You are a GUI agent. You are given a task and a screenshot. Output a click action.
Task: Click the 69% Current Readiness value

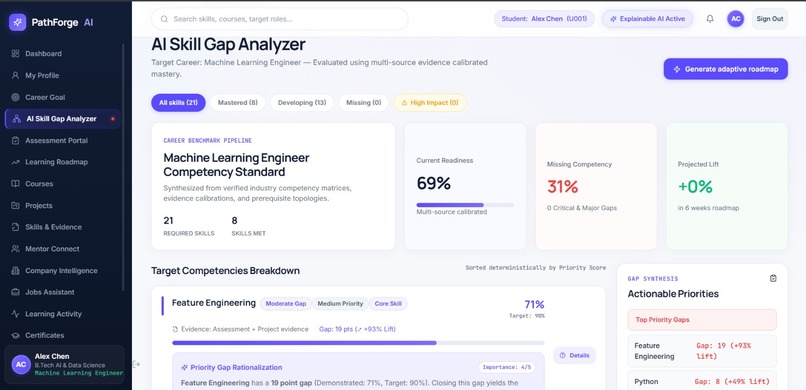click(x=433, y=183)
